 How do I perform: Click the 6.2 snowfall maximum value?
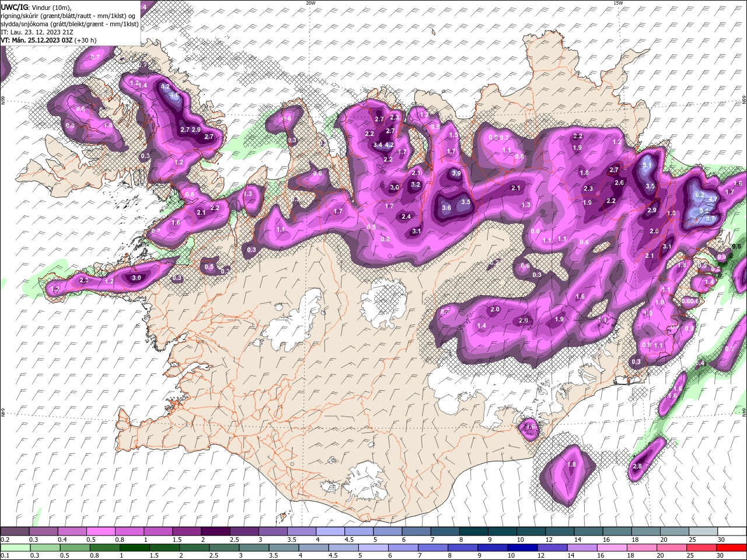[700, 195]
